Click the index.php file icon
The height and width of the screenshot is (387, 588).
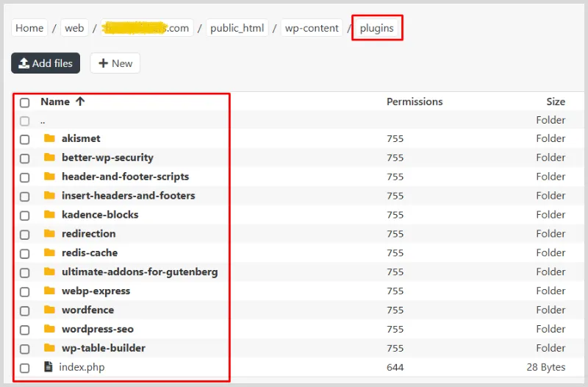pos(49,366)
